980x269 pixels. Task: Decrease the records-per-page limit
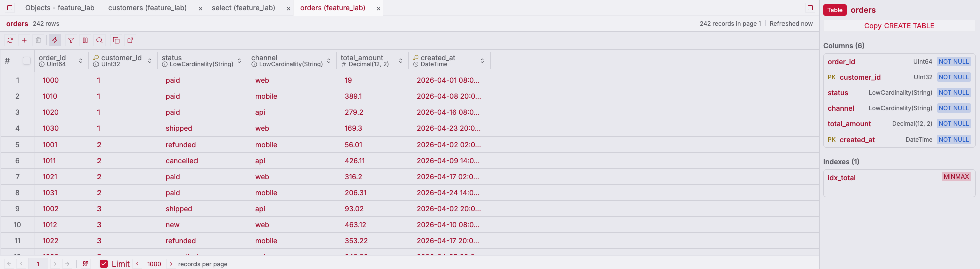point(137,264)
